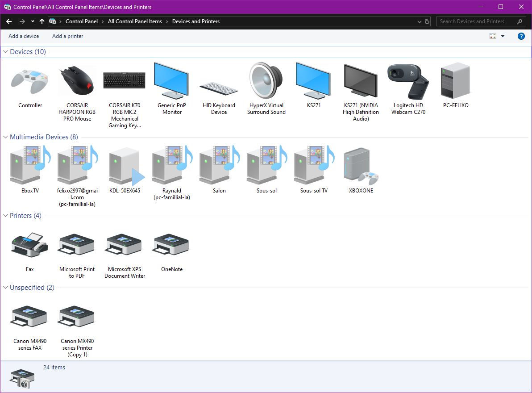The width and height of the screenshot is (532, 393).
Task: Select the Microsoft Print to PDF icon
Action: 77,244
